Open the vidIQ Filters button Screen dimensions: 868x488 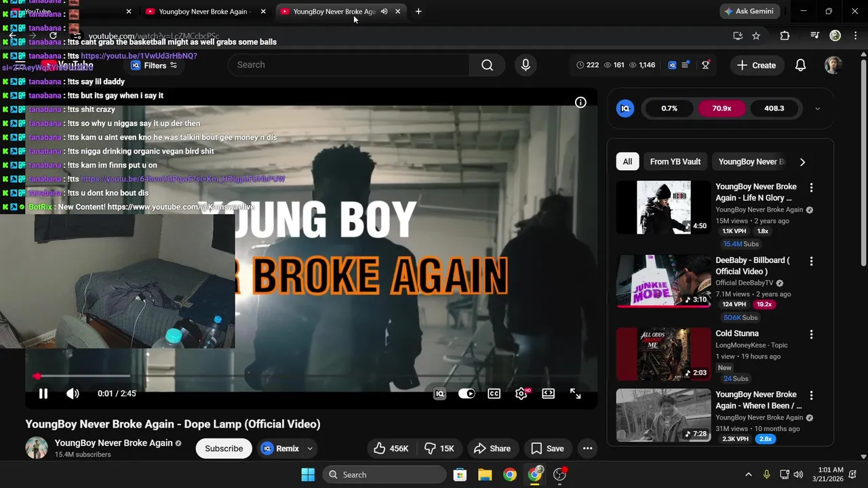coord(154,65)
